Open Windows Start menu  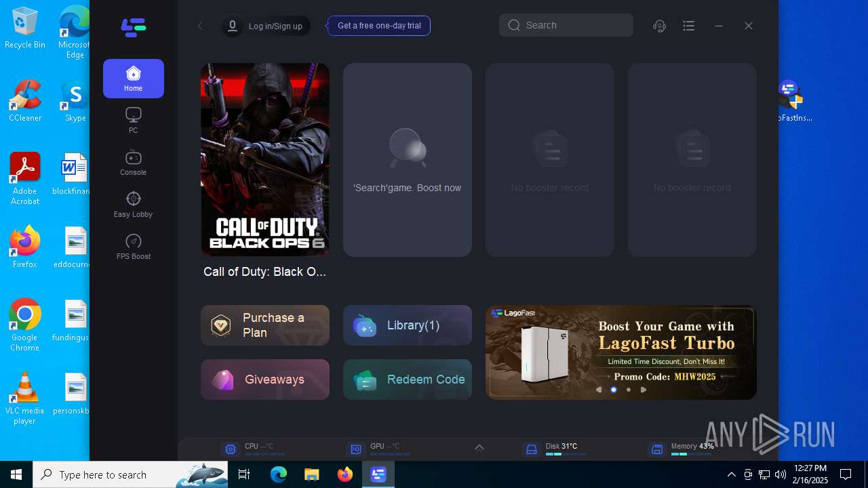pyautogui.click(x=16, y=474)
